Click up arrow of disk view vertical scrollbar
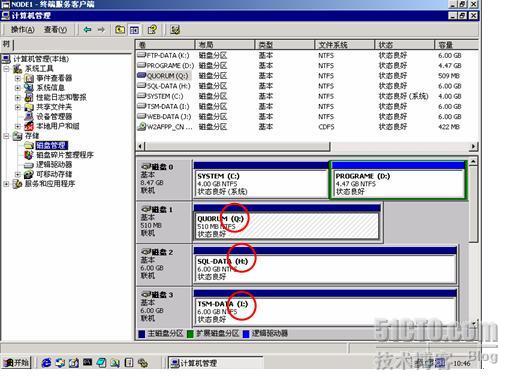Screen dimensions: 512x384 click(x=473, y=162)
